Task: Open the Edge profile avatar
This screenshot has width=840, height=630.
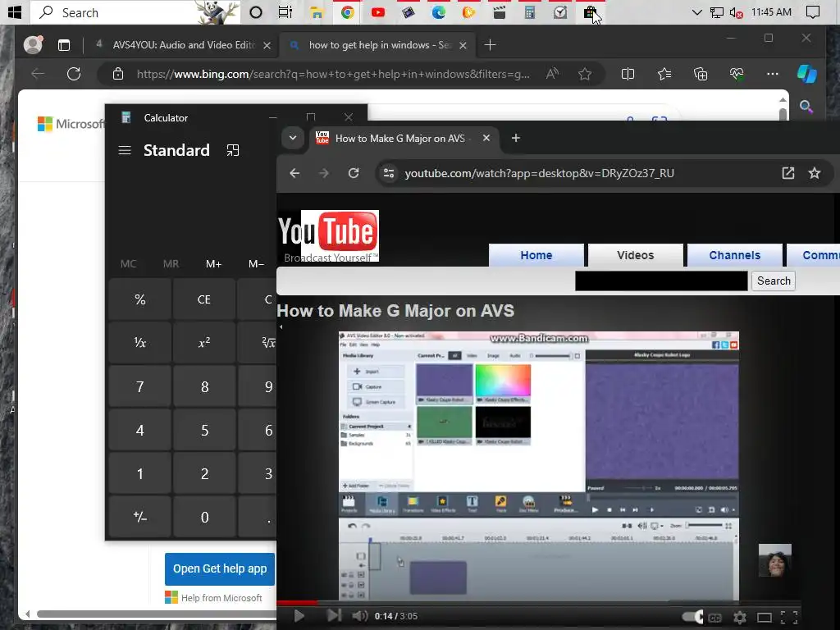Action: (33, 45)
